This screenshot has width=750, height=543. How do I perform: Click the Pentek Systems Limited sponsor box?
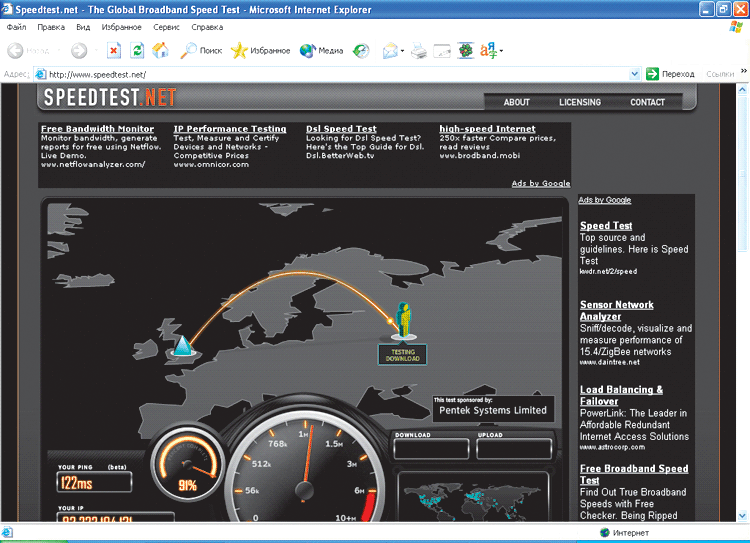pos(493,409)
